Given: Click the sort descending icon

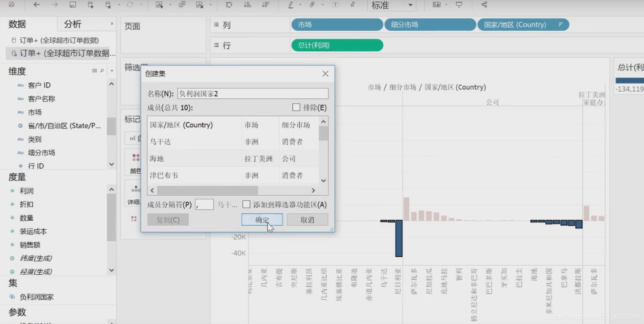Looking at the screenshot, I should (x=266, y=5).
